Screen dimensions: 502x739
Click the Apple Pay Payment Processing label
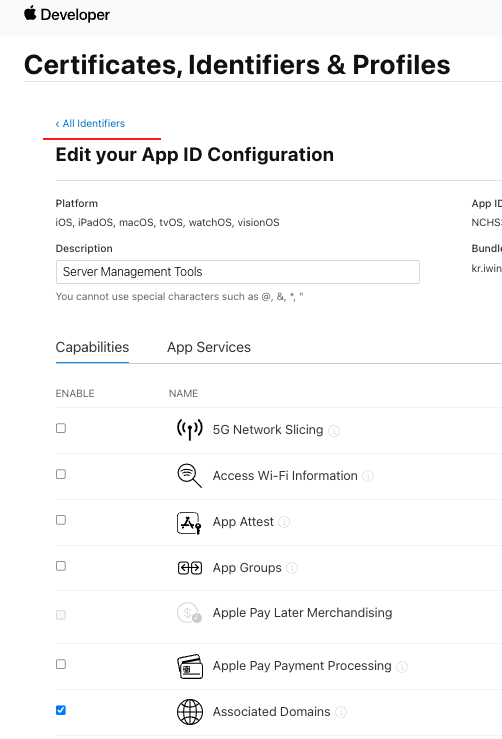point(302,666)
